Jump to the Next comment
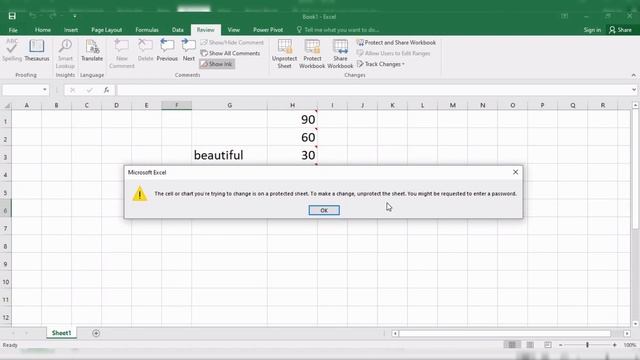640x360 pixels. pos(189,50)
